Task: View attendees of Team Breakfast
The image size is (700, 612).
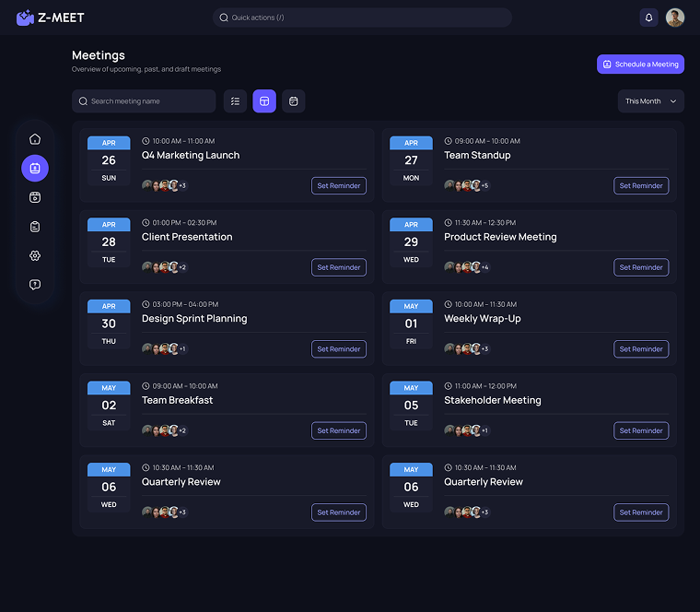Action: click(x=165, y=430)
